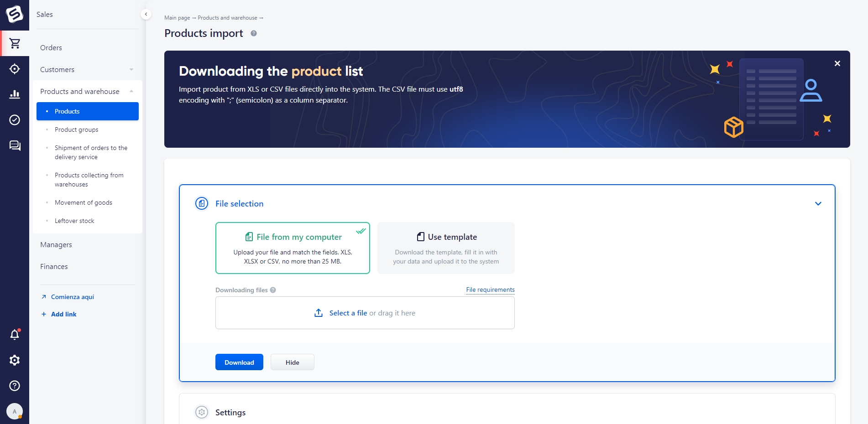The width and height of the screenshot is (868, 424).
Task: Select Use template option
Action: pyautogui.click(x=446, y=248)
